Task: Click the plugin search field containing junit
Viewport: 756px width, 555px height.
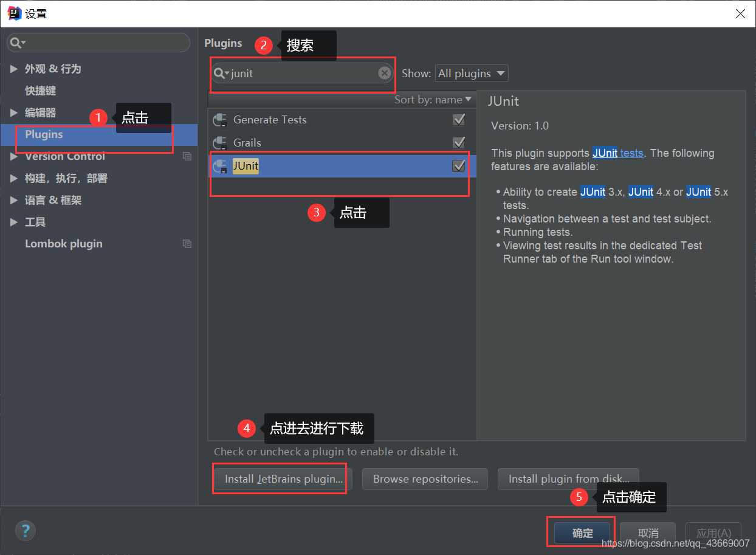Action: [303, 73]
